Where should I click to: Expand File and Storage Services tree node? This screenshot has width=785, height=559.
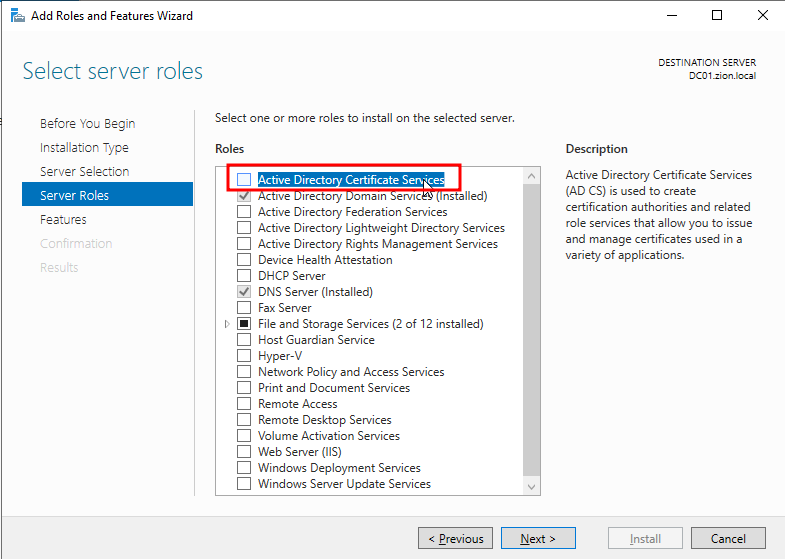228,324
